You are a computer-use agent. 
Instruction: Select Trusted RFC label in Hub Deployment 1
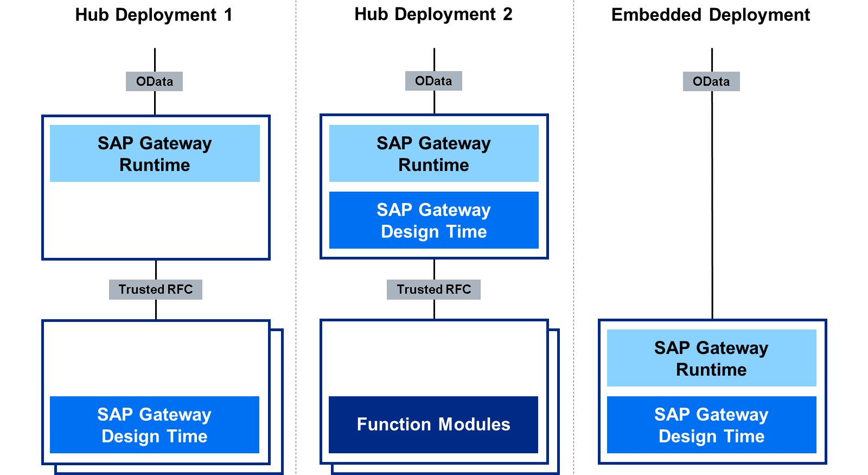click(156, 289)
